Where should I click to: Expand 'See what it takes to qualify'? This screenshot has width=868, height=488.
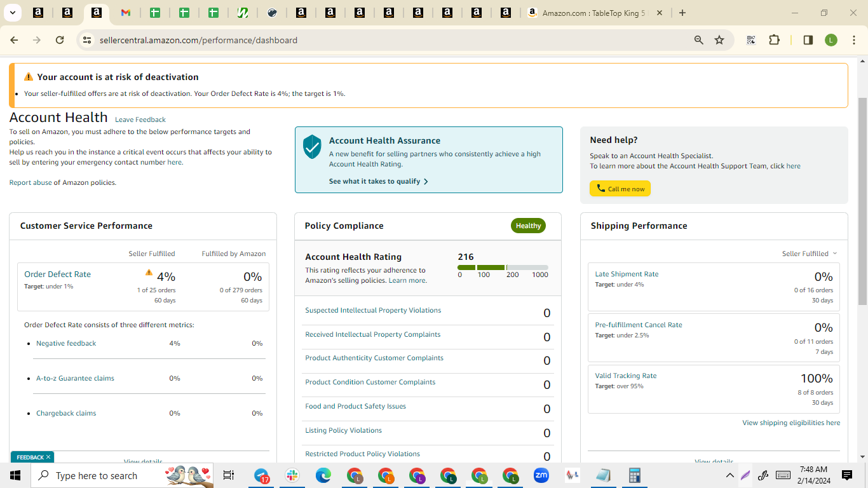pyautogui.click(x=379, y=181)
